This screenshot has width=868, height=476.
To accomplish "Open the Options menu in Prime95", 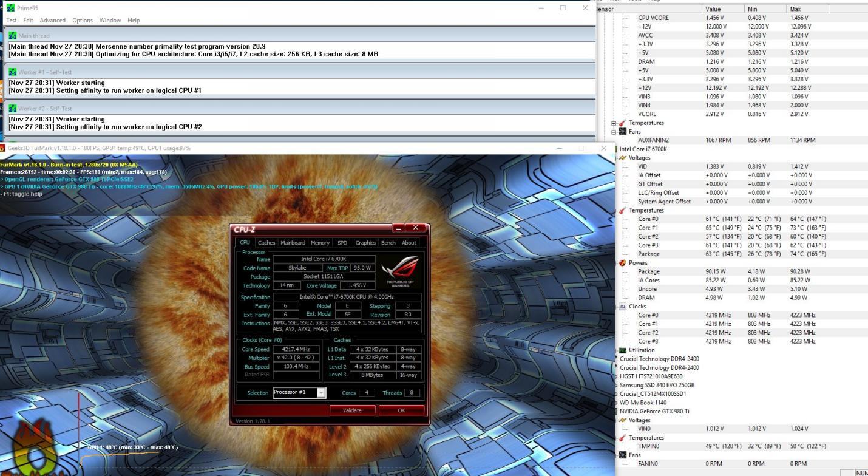I will pos(83,20).
